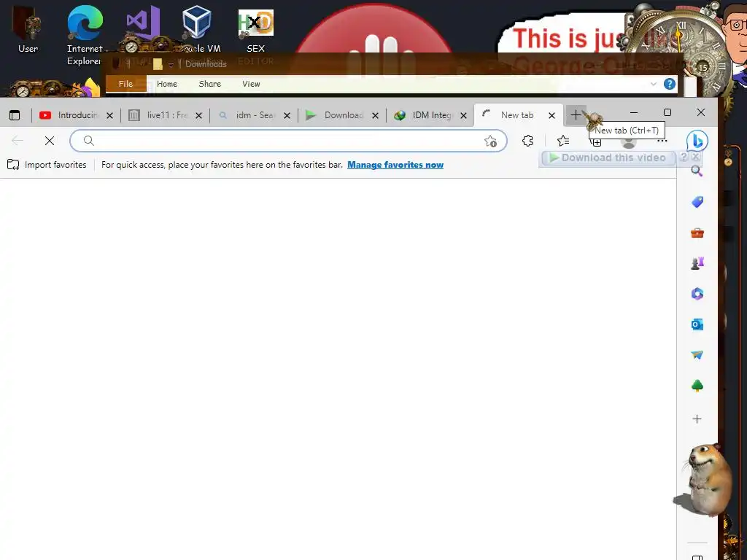Open sidebar green tree icon
Image resolution: width=747 pixels, height=560 pixels.
click(697, 385)
